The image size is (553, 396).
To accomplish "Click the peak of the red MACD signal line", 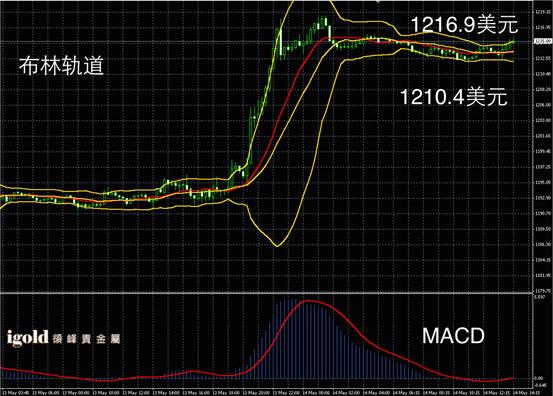I will 309,301.
